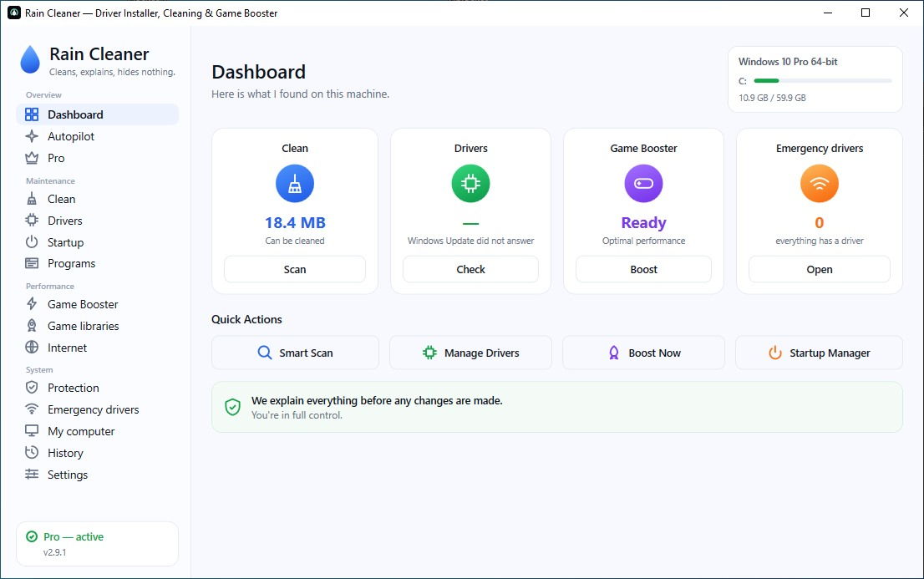Click the Protection shield icon
The width and height of the screenshot is (924, 579).
point(32,388)
